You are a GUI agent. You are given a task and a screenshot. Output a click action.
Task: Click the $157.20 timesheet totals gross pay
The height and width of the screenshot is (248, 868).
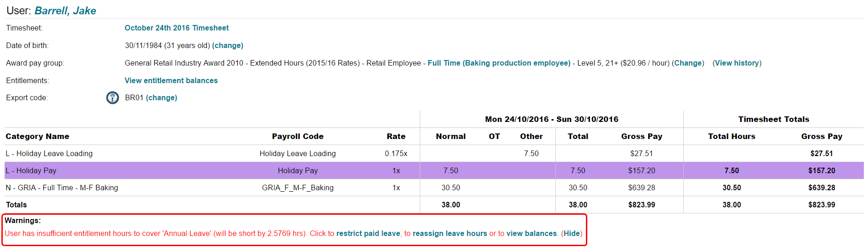click(822, 171)
